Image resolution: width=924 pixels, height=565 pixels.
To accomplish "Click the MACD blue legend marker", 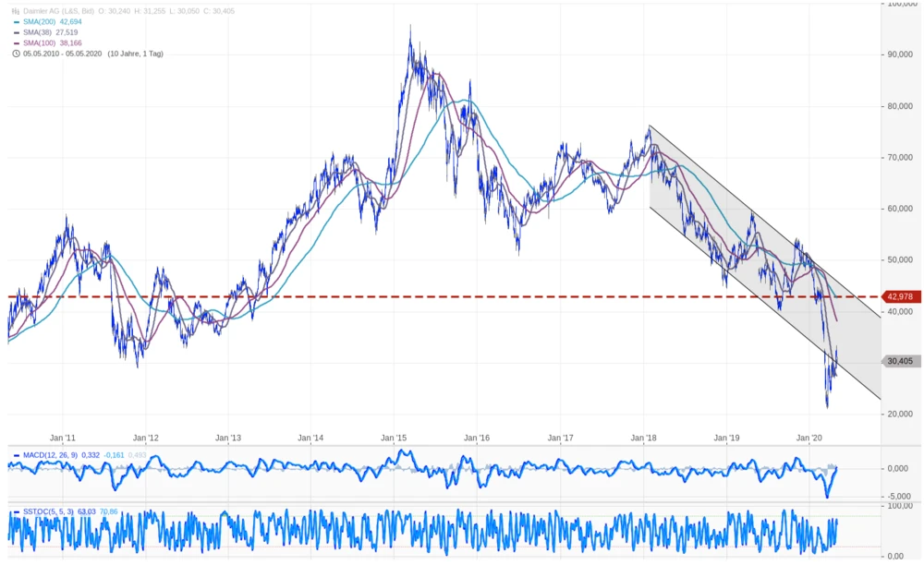I will tap(16, 454).
